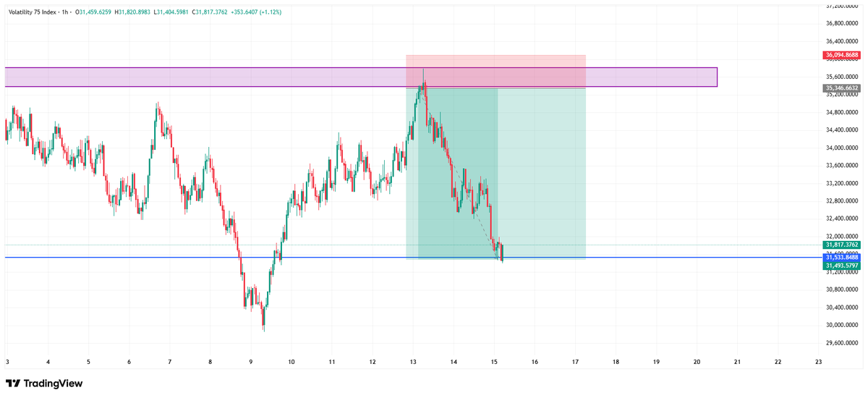Click date 7 on the time axis

(169, 360)
